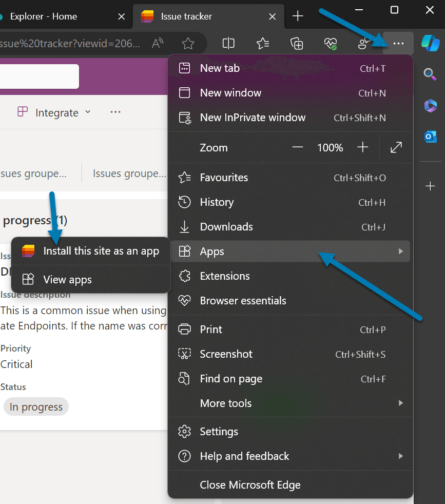Increase page zoom with the plus control

362,147
